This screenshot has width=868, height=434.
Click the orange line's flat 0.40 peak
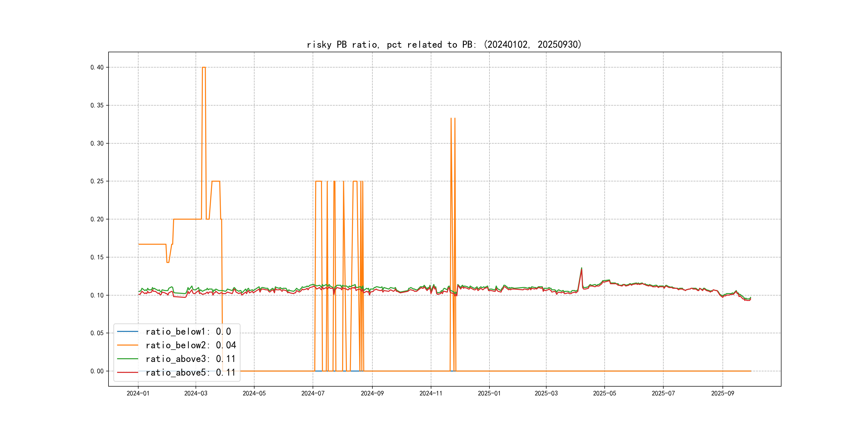tap(204, 68)
